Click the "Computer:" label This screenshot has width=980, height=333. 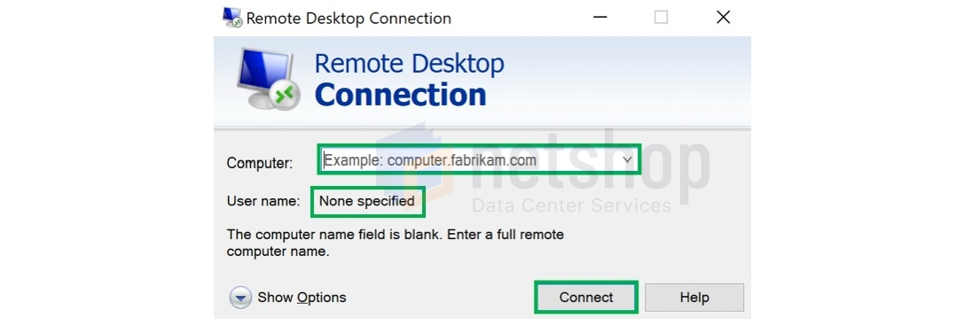(x=259, y=163)
